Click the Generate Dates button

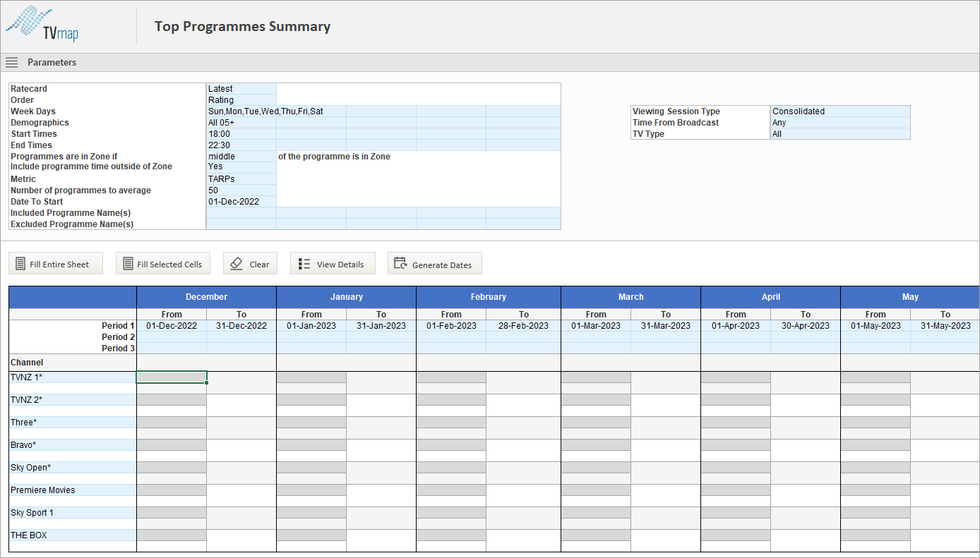[435, 264]
